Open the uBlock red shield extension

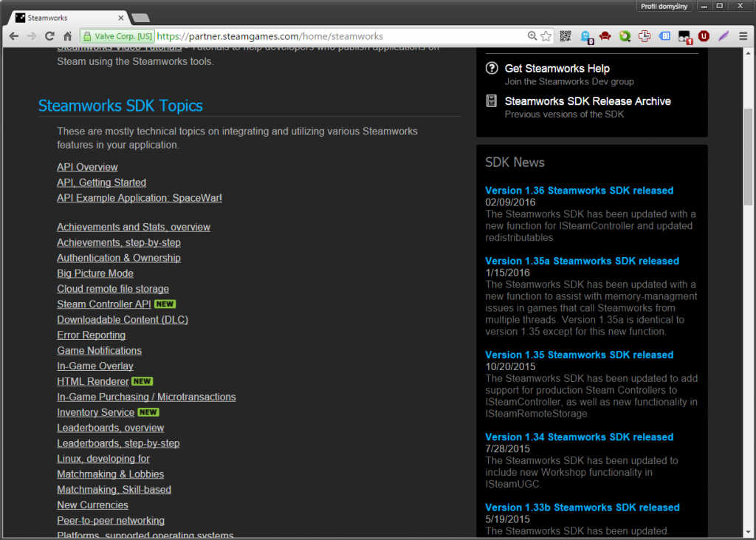(x=704, y=36)
